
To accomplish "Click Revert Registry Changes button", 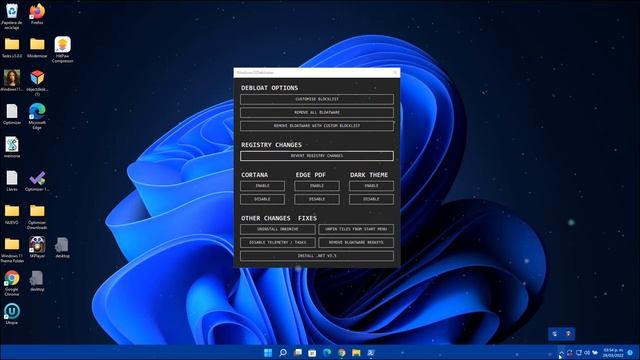I will click(317, 156).
